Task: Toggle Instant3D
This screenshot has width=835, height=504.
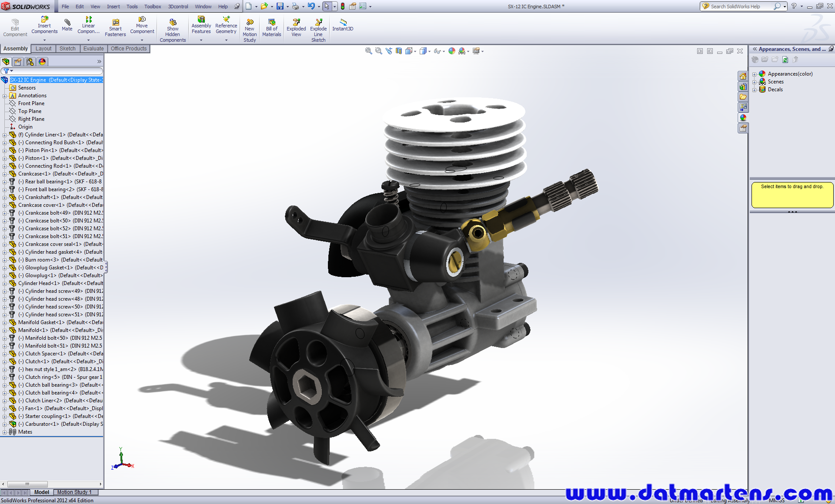Action: pos(343,25)
